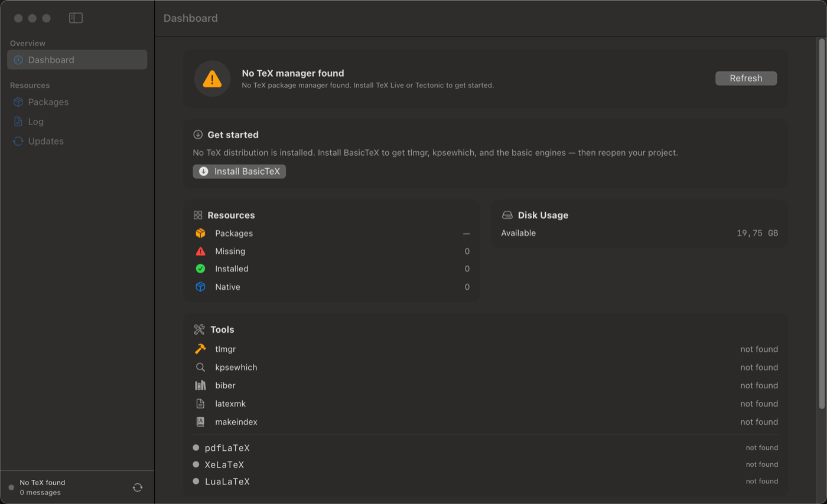Click the Updates arrows icon in sidebar
The width and height of the screenshot is (827, 504).
[18, 141]
